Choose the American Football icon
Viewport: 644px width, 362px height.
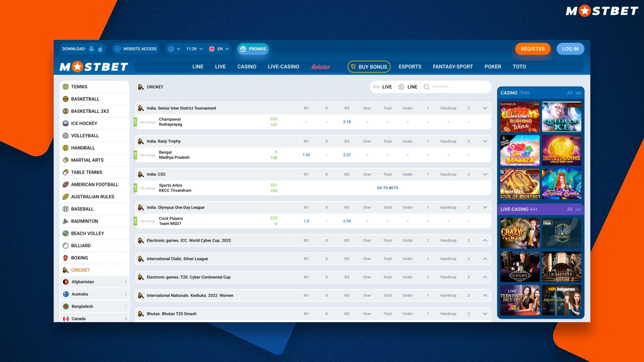[66, 185]
